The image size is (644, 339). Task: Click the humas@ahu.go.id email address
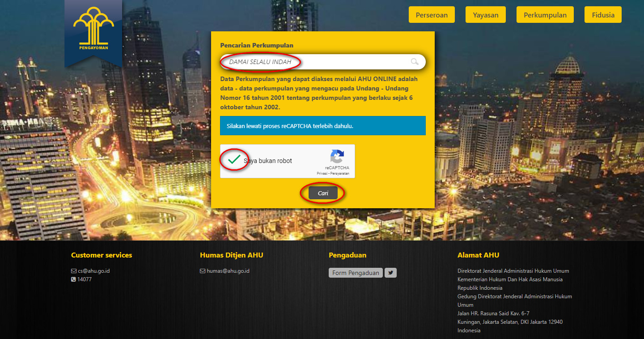click(228, 271)
